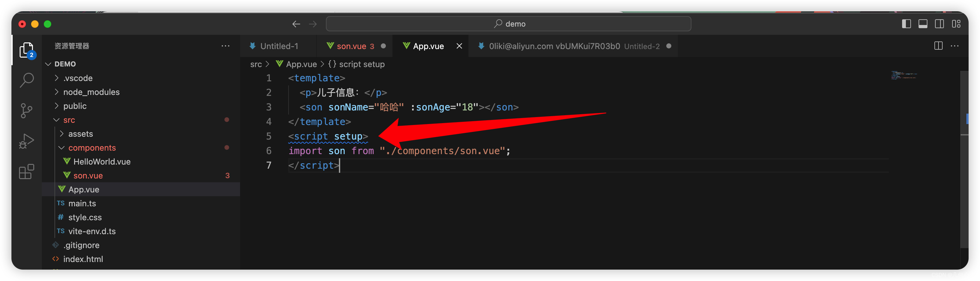This screenshot has width=980, height=281.
Task: Open the Source Control view
Action: tap(27, 111)
